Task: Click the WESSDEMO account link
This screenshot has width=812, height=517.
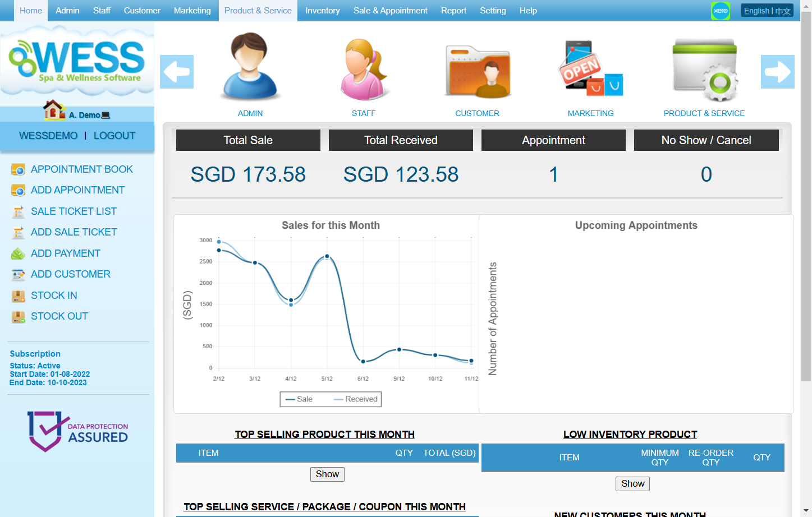Action: [48, 136]
